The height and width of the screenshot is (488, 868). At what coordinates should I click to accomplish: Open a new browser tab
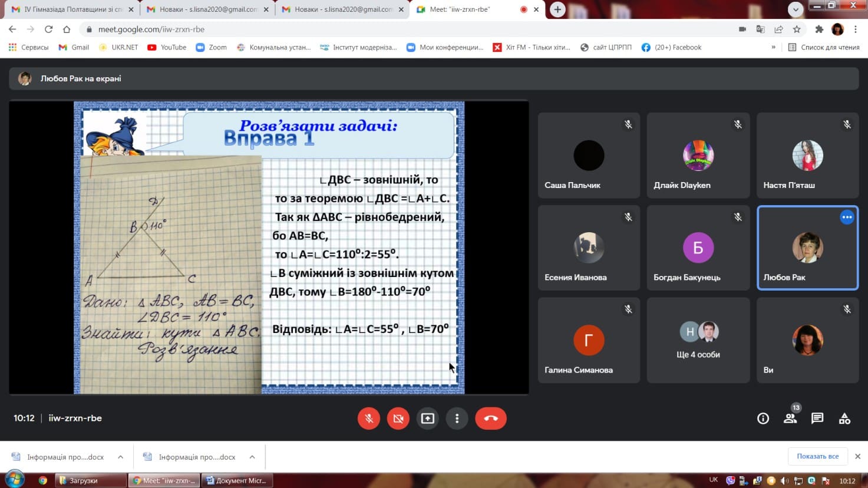coord(557,9)
